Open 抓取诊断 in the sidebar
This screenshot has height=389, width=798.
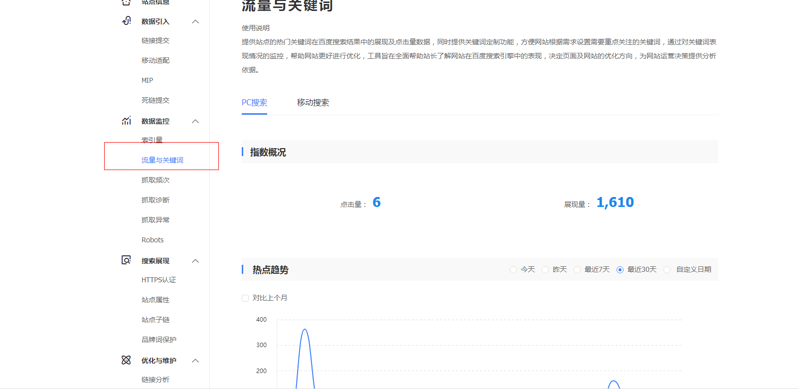point(155,200)
